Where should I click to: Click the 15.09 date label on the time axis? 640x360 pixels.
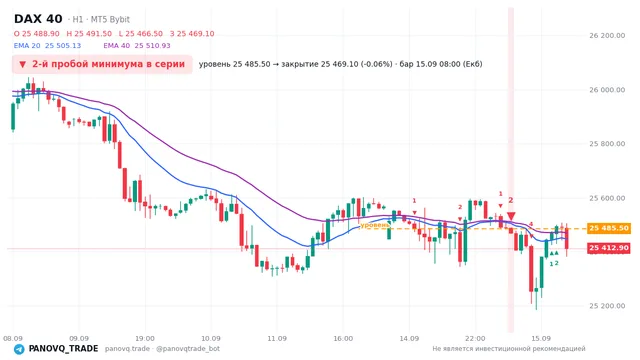pos(541,338)
